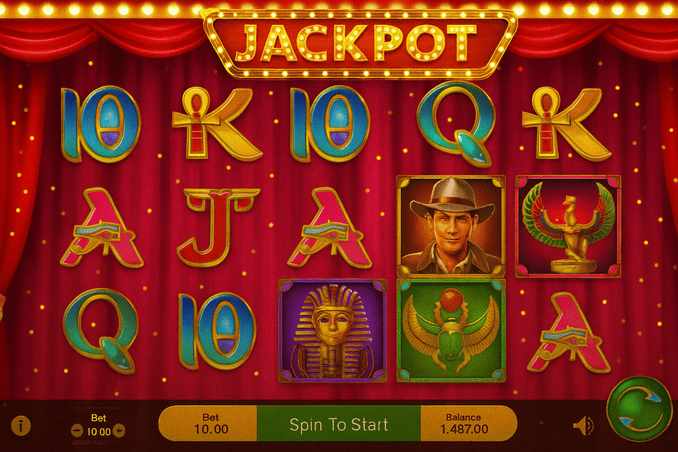Click the JACKPOT marquee sign
The height and width of the screenshot is (452, 678).
[x=359, y=43]
